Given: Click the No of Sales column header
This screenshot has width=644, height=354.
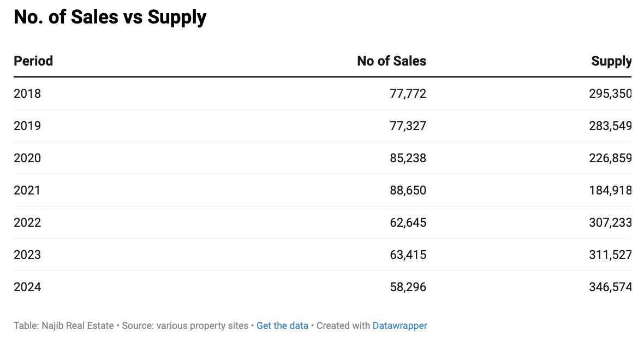Looking at the screenshot, I should coord(391,61).
